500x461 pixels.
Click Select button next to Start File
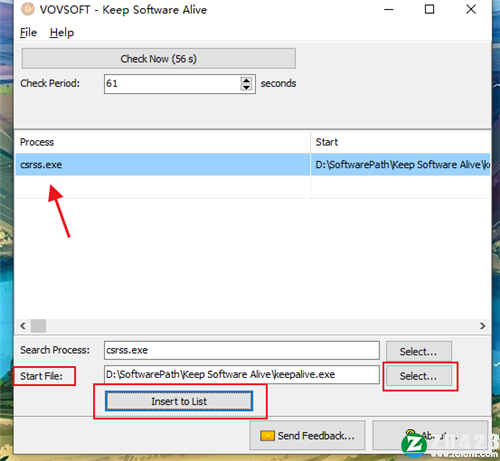tap(419, 376)
